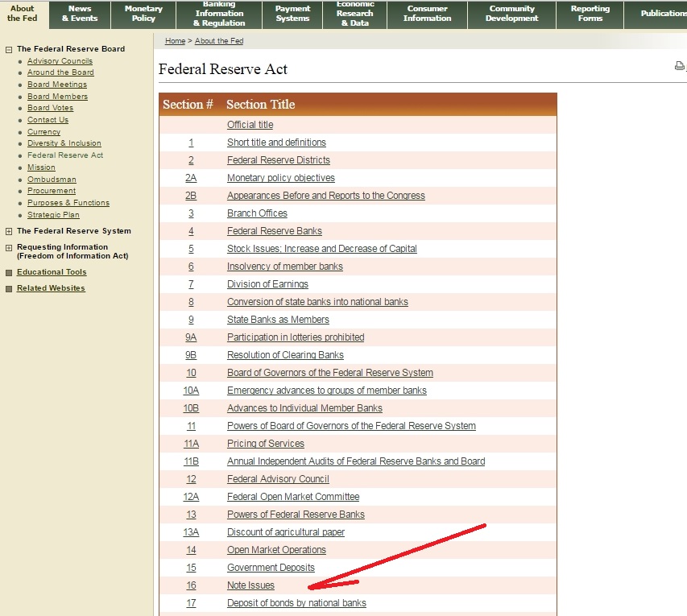Open the News & Events tab

click(x=80, y=14)
